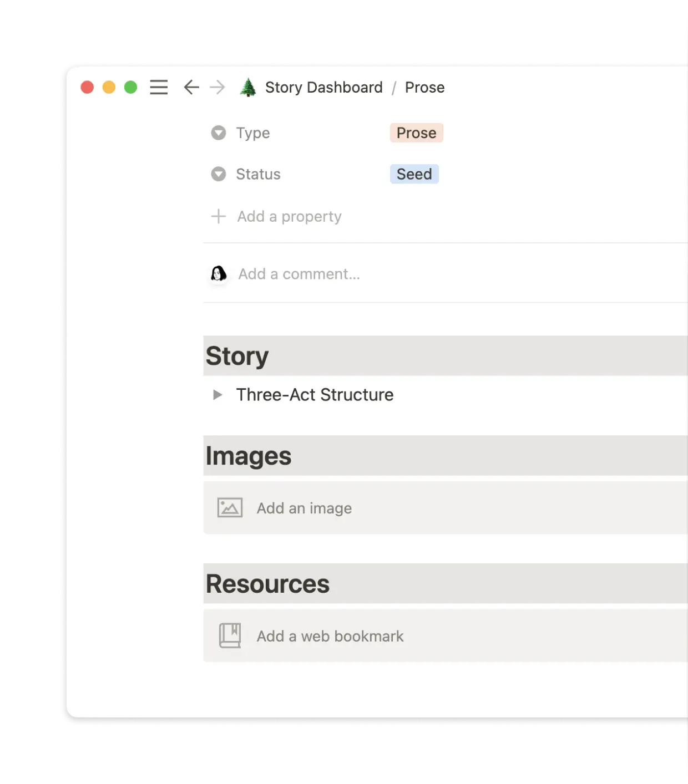Click the Add a comment field
This screenshot has width=688, height=784.
point(299,274)
